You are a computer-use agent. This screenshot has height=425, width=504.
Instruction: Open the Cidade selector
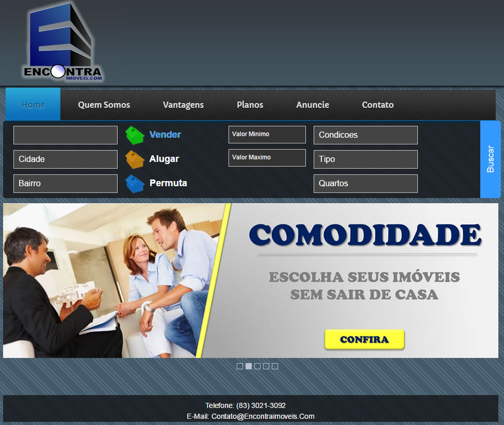pyautogui.click(x=66, y=159)
